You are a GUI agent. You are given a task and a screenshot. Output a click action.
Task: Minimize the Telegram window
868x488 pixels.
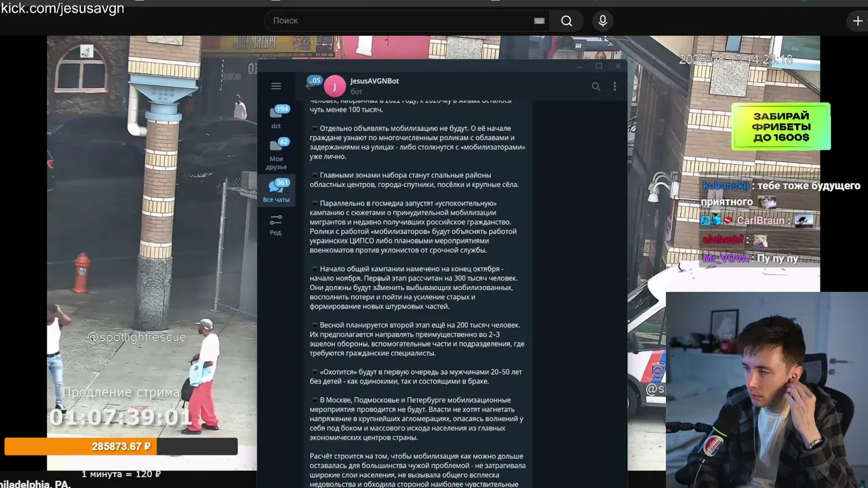coord(579,66)
